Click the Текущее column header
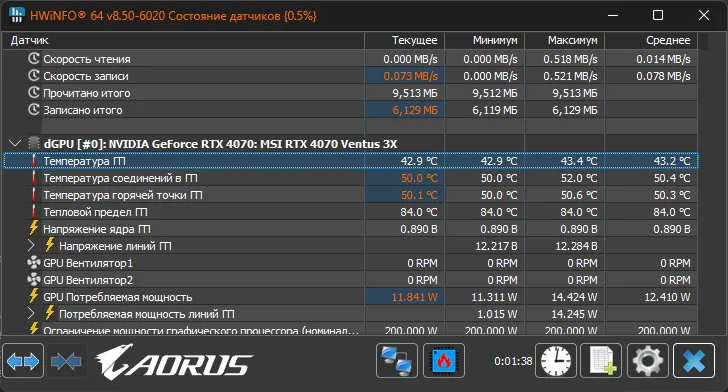Screen dimensions: 728x392 (x=405, y=40)
